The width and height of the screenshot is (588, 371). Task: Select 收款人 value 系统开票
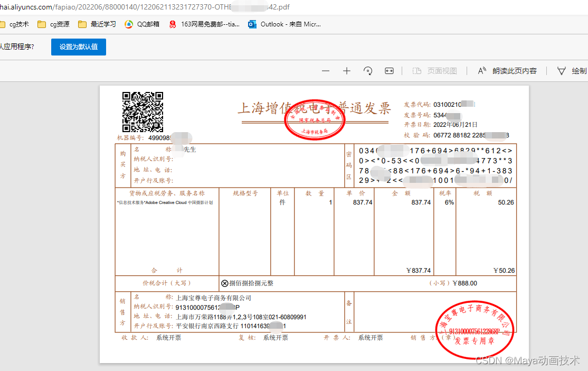(169, 338)
